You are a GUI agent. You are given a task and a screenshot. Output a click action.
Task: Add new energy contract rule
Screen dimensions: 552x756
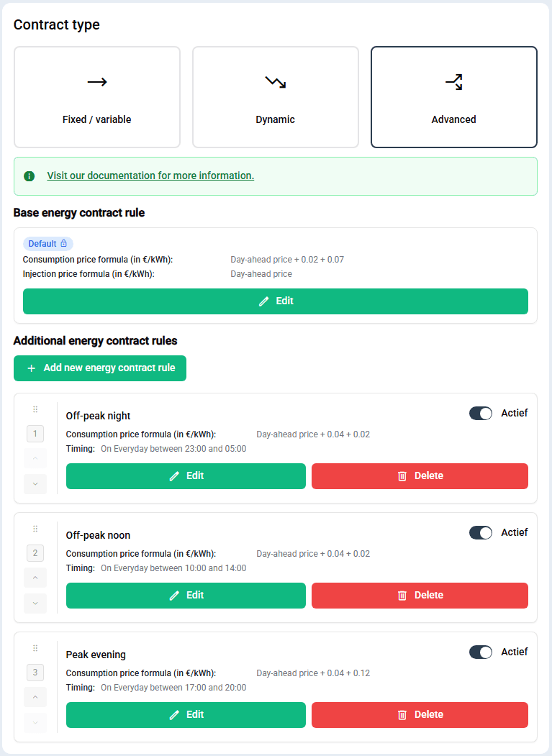[x=100, y=368]
